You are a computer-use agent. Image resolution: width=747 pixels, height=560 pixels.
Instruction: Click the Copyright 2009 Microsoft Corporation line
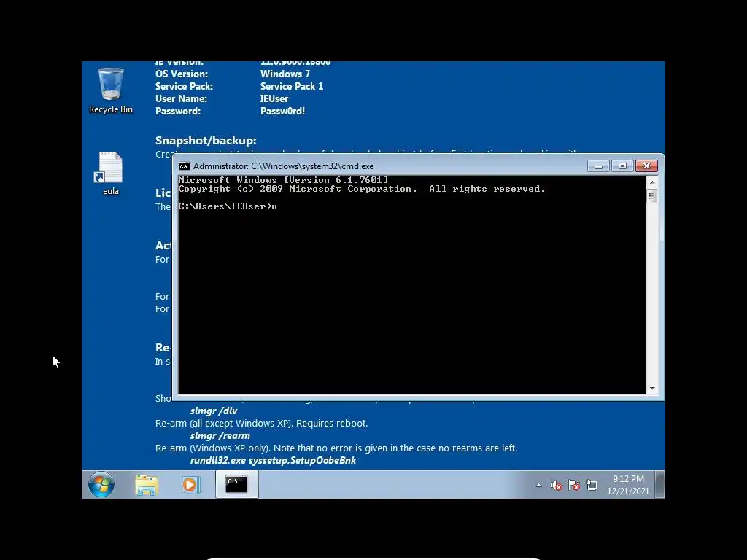pyautogui.click(x=362, y=189)
